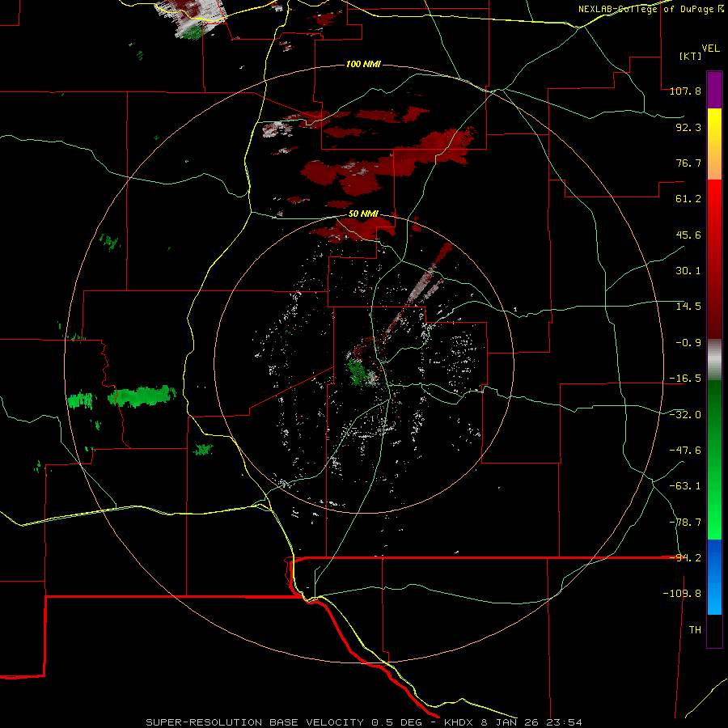728x728 pixels.
Task: Click the -94.2 velocity scale value
Action: (685, 558)
